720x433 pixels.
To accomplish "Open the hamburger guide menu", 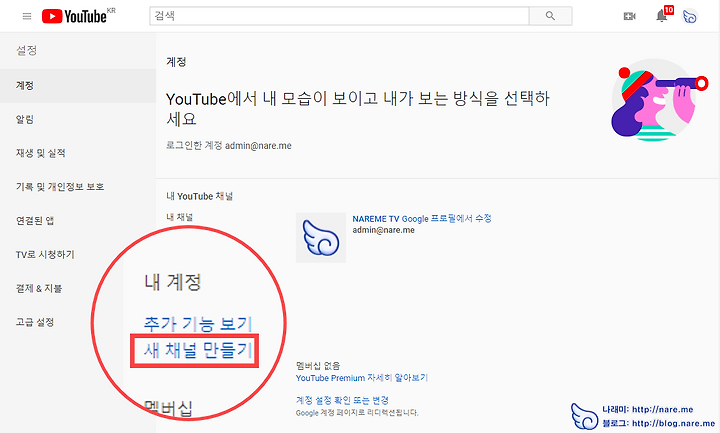I will [27, 16].
